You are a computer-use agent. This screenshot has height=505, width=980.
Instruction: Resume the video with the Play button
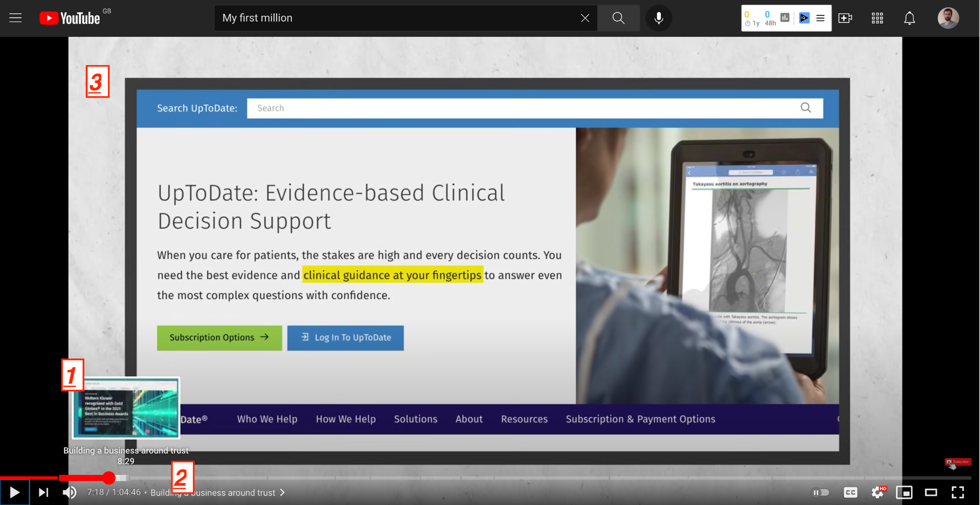[x=15, y=492]
